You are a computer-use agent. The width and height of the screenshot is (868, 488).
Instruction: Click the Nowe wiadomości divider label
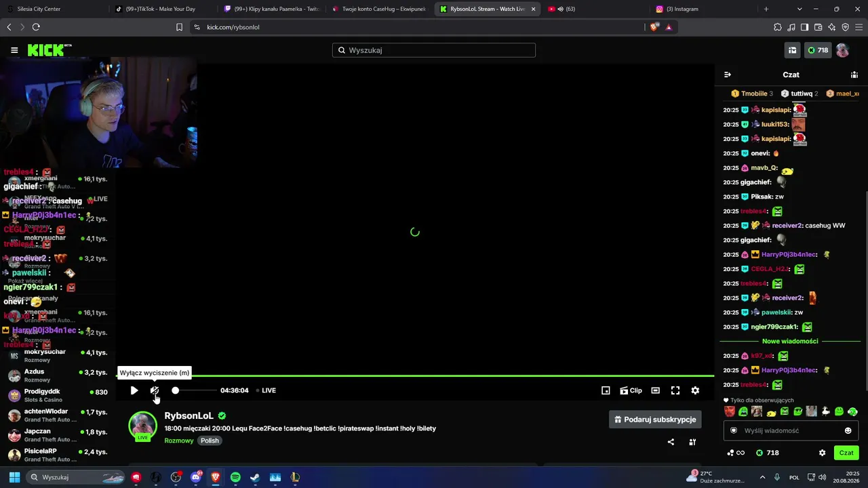tap(790, 342)
